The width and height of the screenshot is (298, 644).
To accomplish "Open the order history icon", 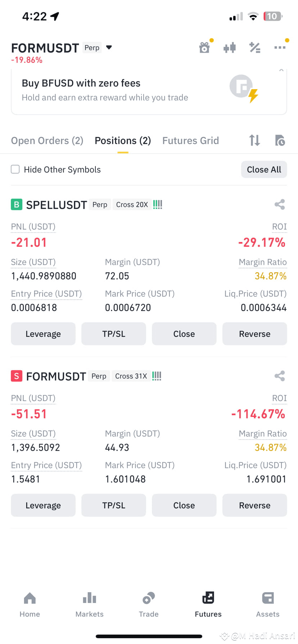I will (x=280, y=140).
